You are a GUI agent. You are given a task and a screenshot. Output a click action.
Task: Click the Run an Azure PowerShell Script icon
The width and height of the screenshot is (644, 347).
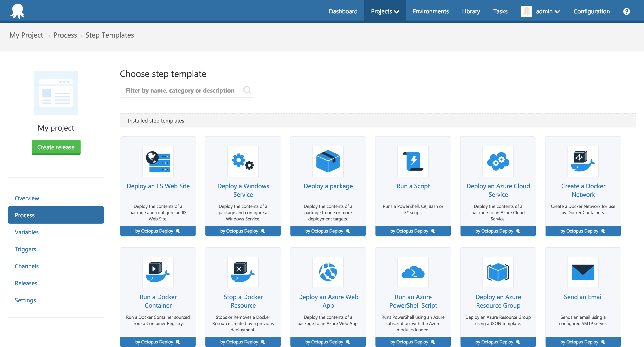pyautogui.click(x=413, y=272)
